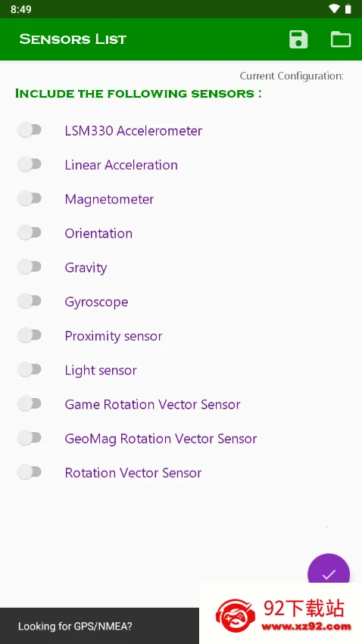The height and width of the screenshot is (644, 362).
Task: Tap the Sensors List title
Action: (x=73, y=39)
